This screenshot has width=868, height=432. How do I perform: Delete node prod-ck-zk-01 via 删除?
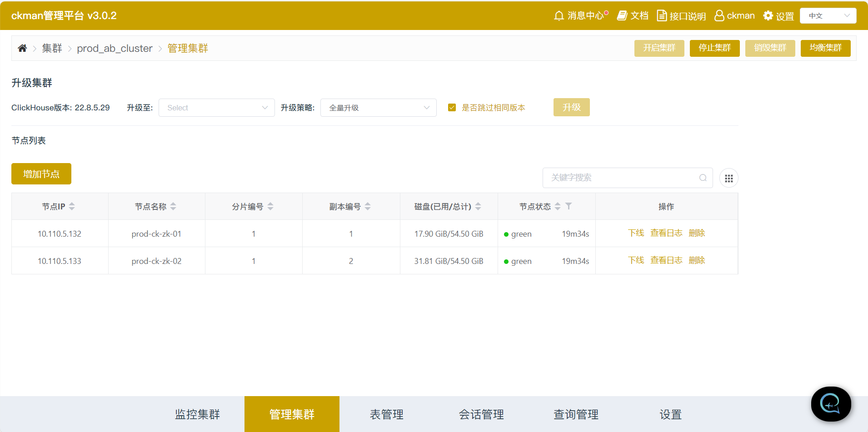(697, 233)
